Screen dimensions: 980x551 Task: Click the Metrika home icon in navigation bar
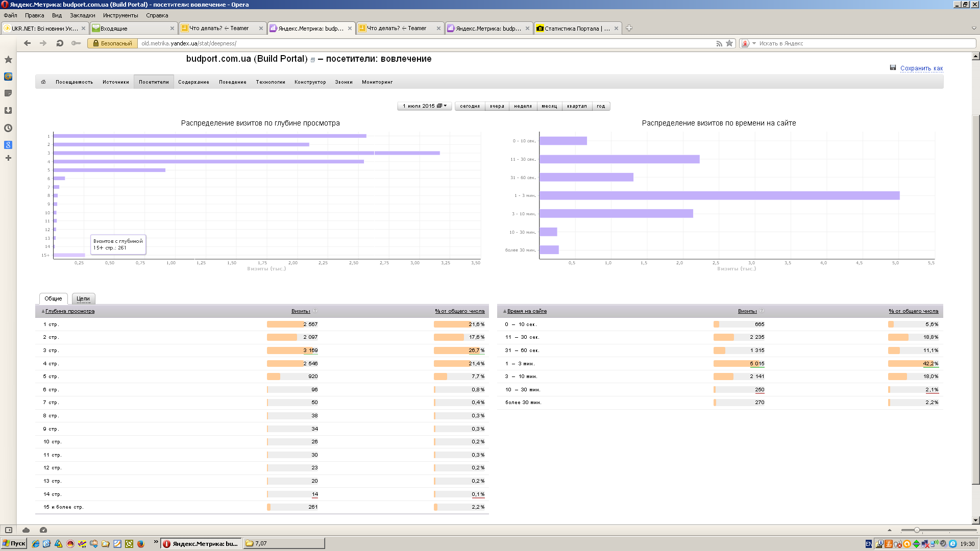click(x=43, y=82)
